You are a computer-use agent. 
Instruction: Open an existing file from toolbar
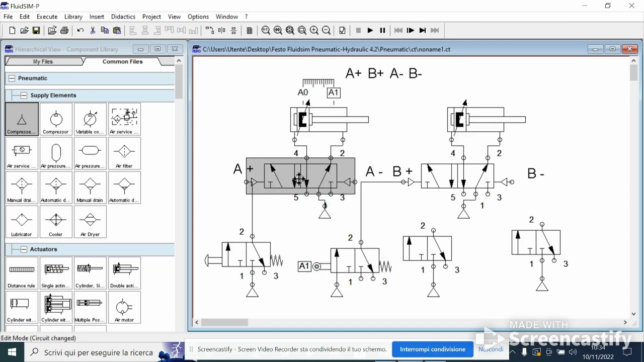tap(24, 31)
